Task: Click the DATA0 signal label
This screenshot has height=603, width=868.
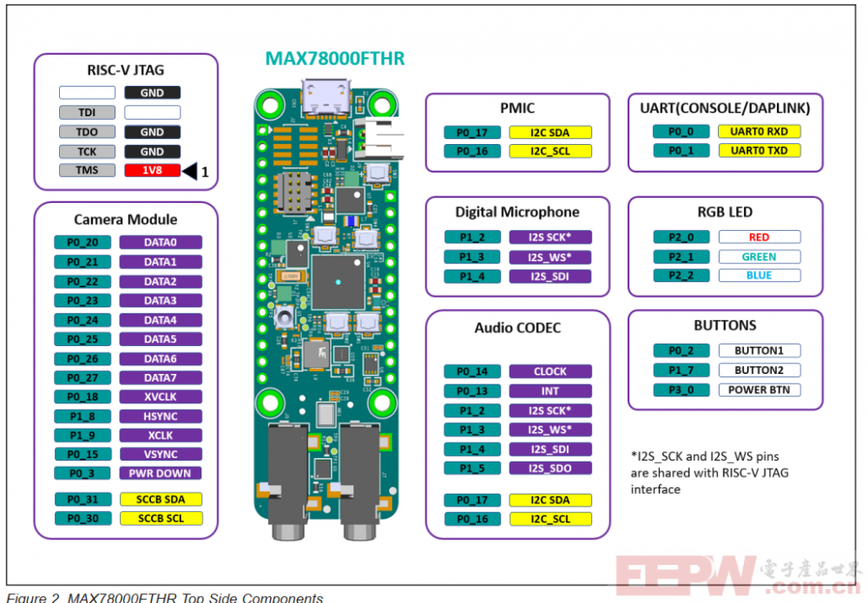Action: (161, 242)
